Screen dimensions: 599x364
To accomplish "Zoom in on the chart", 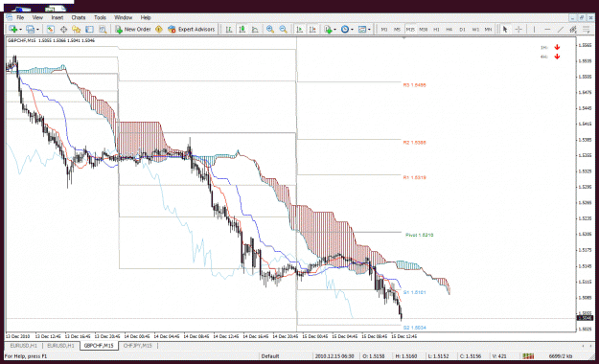I will click(x=270, y=30).
